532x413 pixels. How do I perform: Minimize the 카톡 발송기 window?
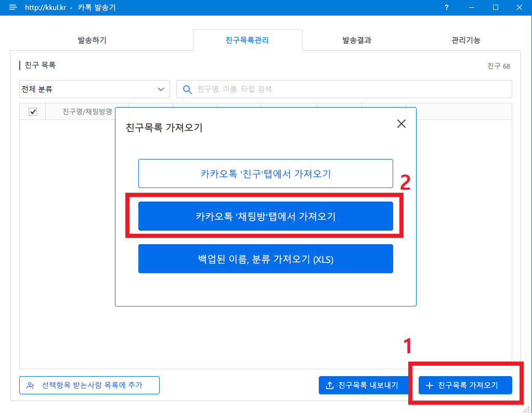(471, 7)
